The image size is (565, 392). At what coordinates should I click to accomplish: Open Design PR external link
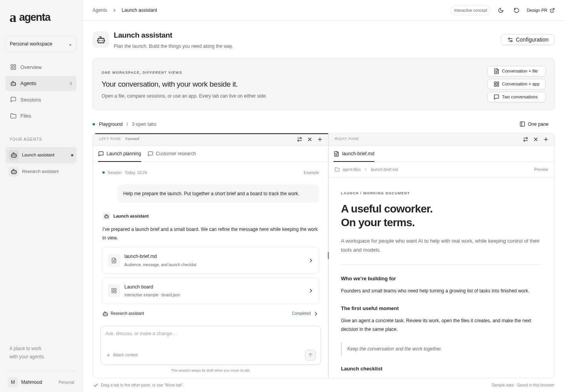tap(540, 10)
